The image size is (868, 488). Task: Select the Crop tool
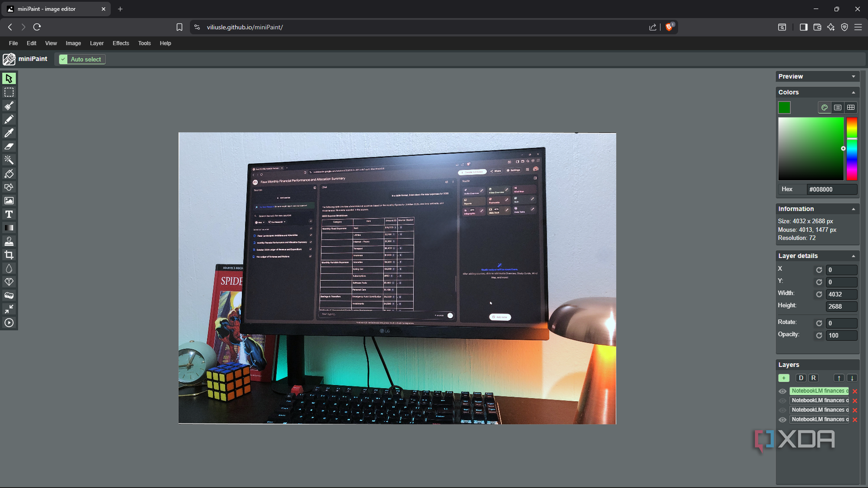pos(9,255)
